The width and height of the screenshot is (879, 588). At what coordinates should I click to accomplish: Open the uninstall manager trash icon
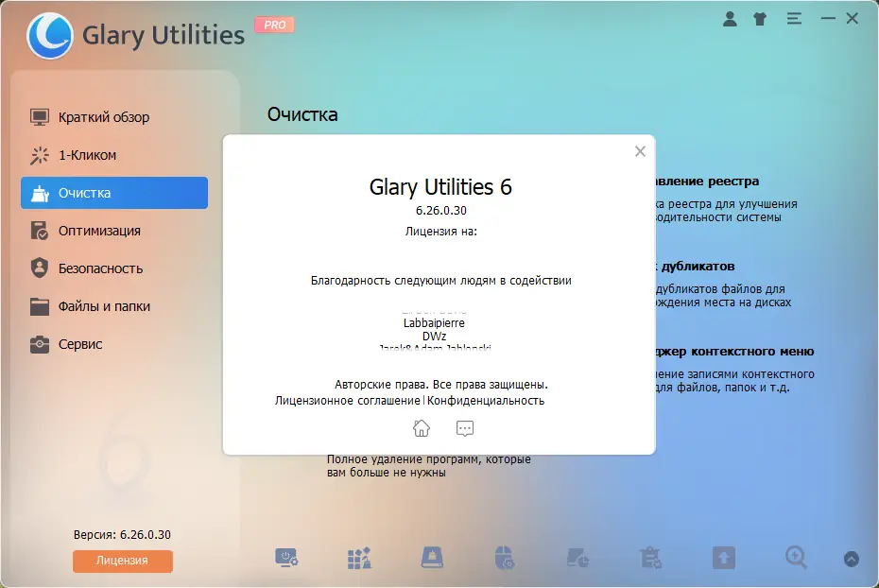[x=650, y=558]
